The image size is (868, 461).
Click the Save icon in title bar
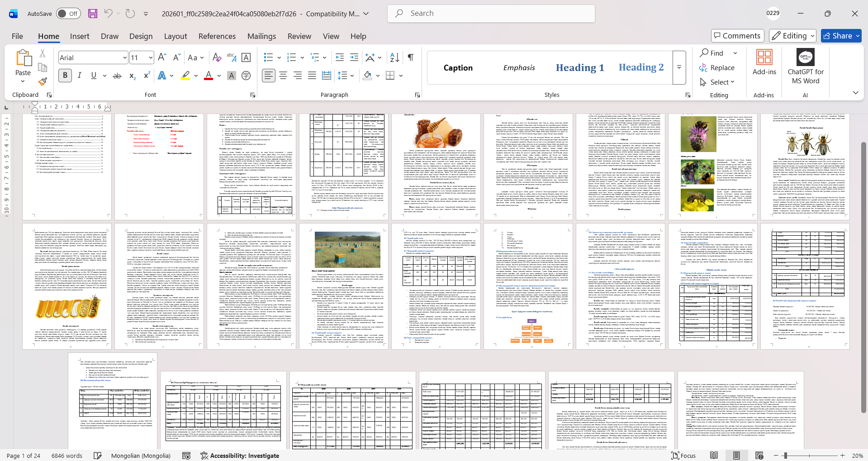coord(93,14)
